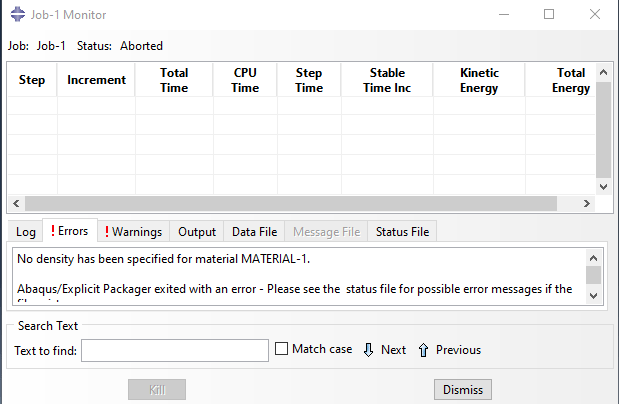Click the Kinetic Energy column header
The image size is (619, 404).
[479, 80]
